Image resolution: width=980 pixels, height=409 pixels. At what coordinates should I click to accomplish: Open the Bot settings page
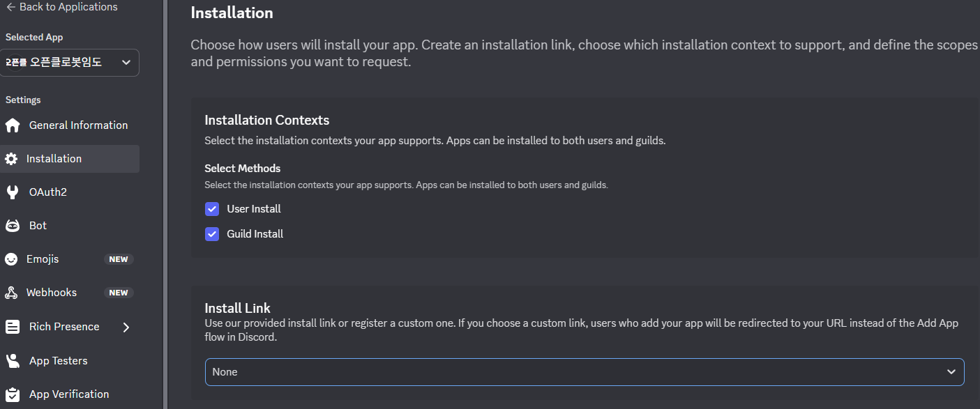[70, 226]
